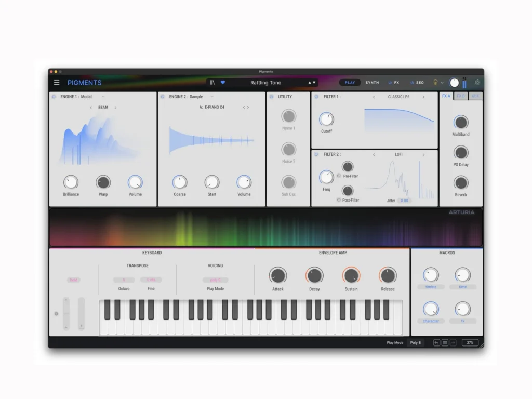Click the timbre macro label
The image size is (532, 399).
coord(431,287)
